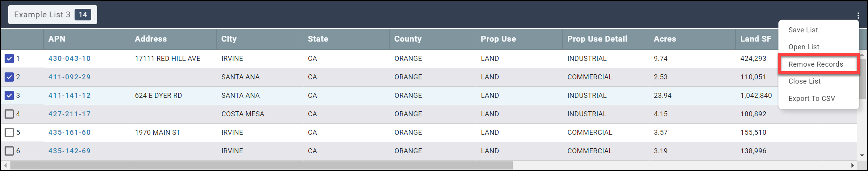Uncheck the checkbox for row 2
Viewport: 868px width, 171px height.
(x=9, y=77)
